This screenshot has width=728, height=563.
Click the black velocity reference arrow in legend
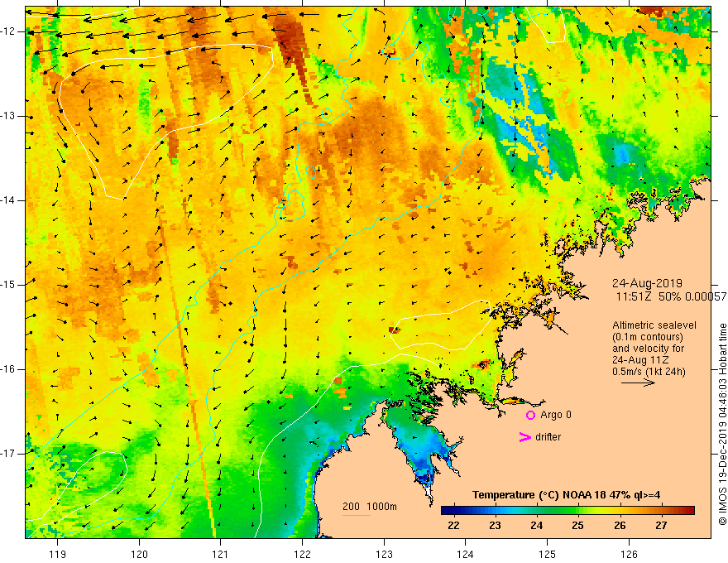[x=639, y=383]
